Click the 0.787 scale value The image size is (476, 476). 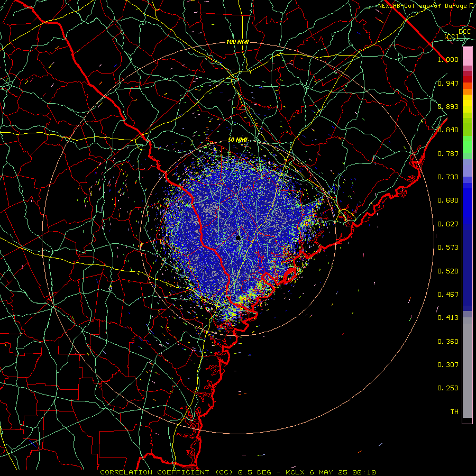(448, 153)
